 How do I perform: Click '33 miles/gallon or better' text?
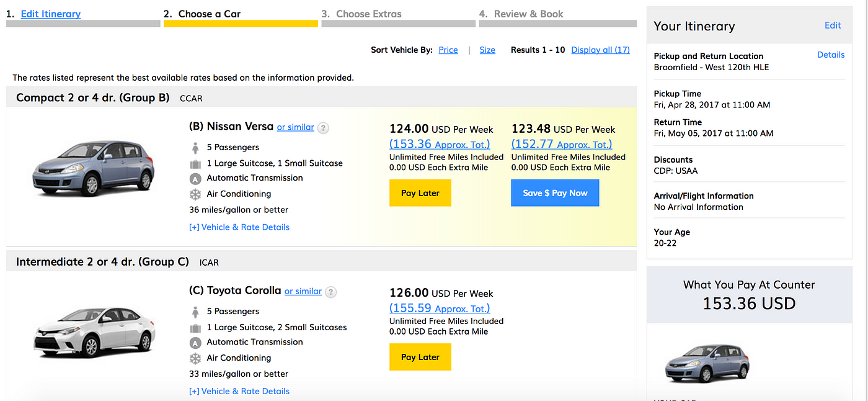pyautogui.click(x=239, y=374)
